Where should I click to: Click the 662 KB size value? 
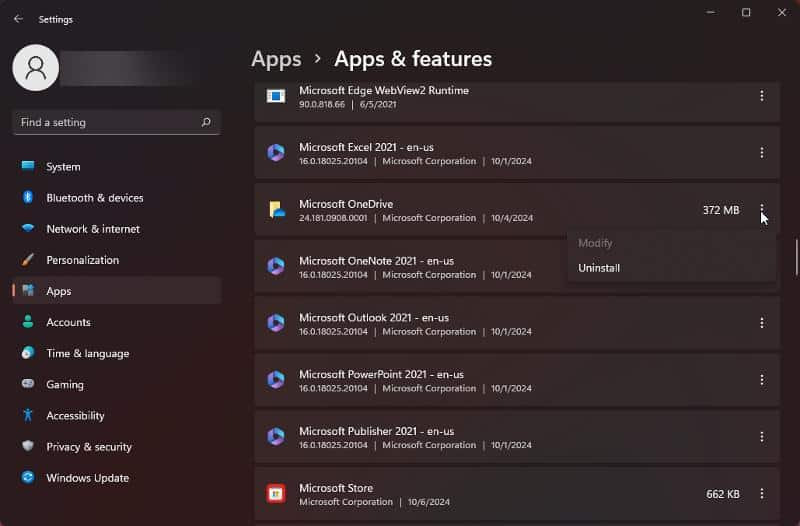723,494
